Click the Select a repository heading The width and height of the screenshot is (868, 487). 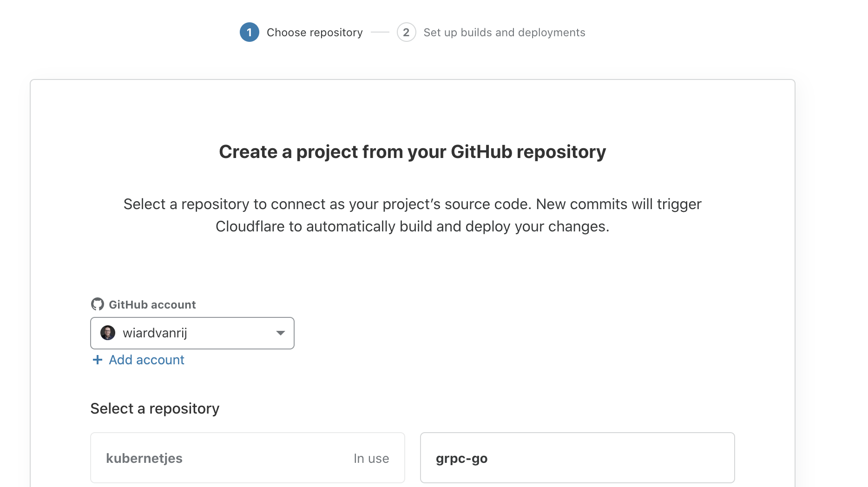tap(155, 408)
